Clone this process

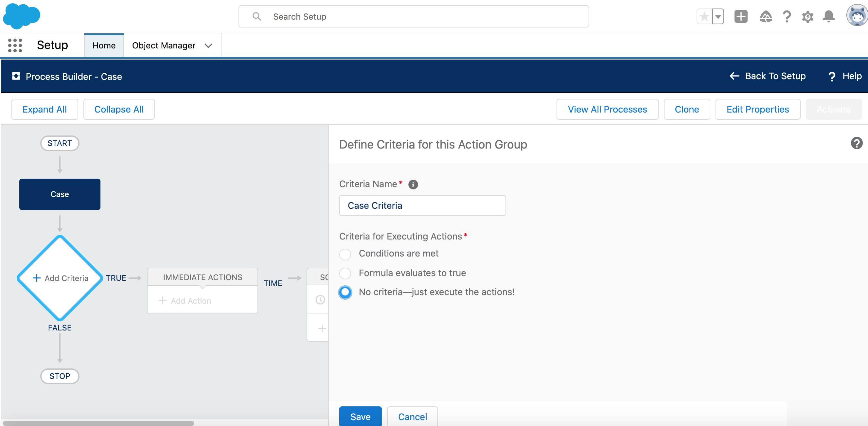tap(687, 109)
